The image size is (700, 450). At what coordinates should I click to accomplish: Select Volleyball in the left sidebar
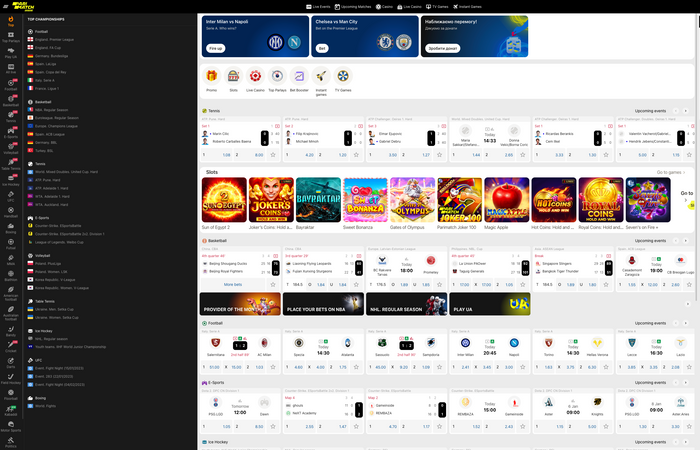click(x=11, y=149)
